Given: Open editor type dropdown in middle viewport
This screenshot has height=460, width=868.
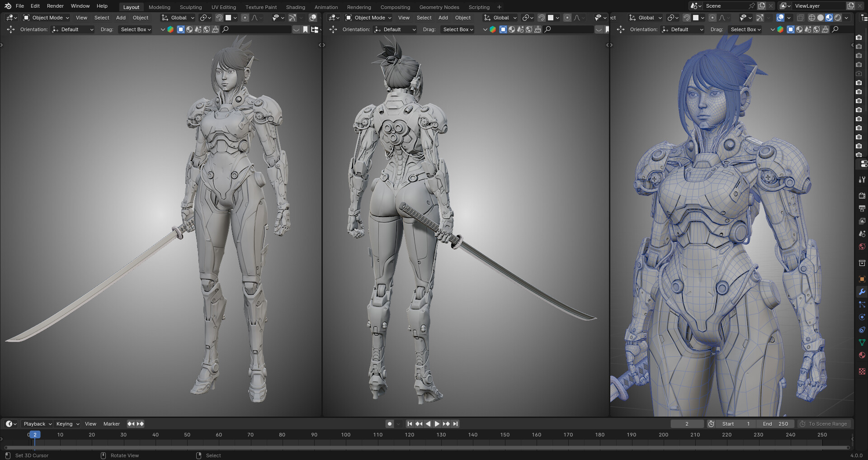Looking at the screenshot, I should click(334, 18).
